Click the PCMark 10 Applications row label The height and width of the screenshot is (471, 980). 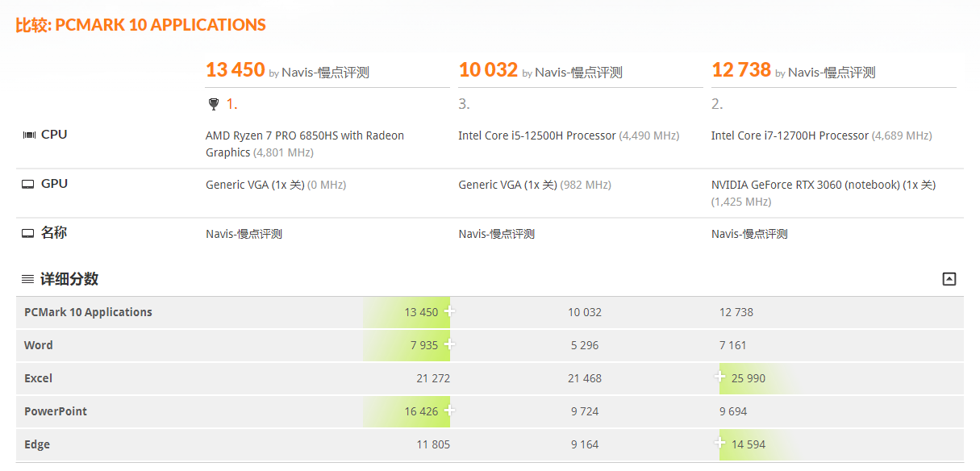click(88, 312)
